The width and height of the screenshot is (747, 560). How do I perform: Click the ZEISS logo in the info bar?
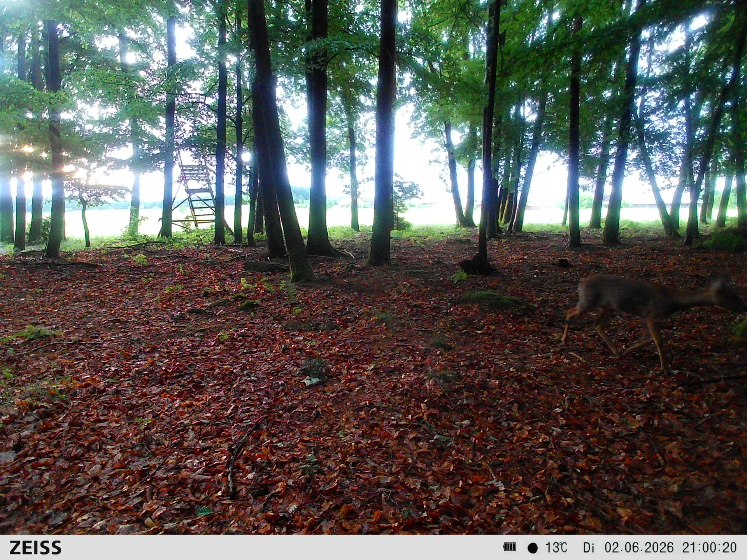(x=35, y=548)
